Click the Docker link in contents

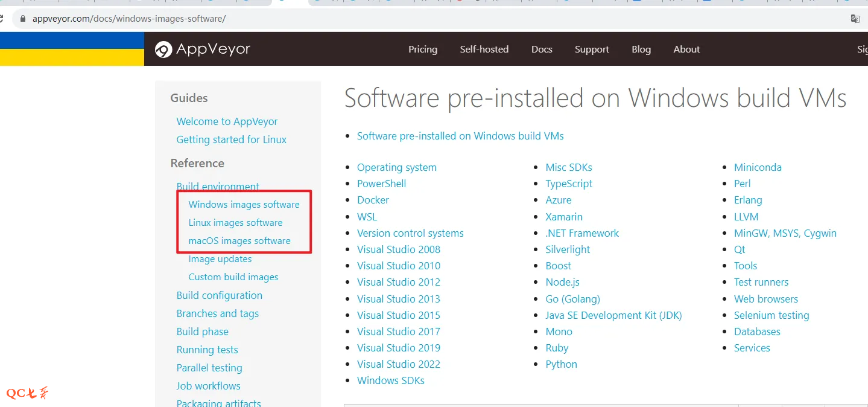[x=373, y=200]
